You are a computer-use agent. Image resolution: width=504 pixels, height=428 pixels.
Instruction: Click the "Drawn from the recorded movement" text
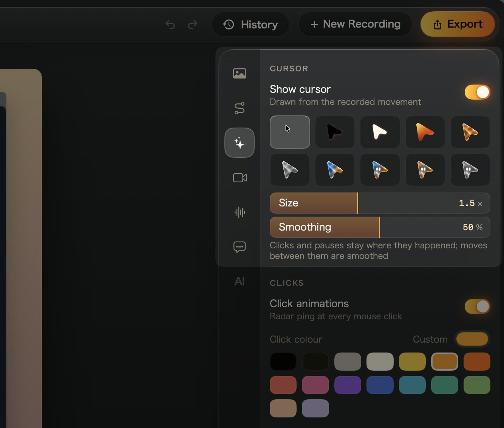tap(345, 102)
